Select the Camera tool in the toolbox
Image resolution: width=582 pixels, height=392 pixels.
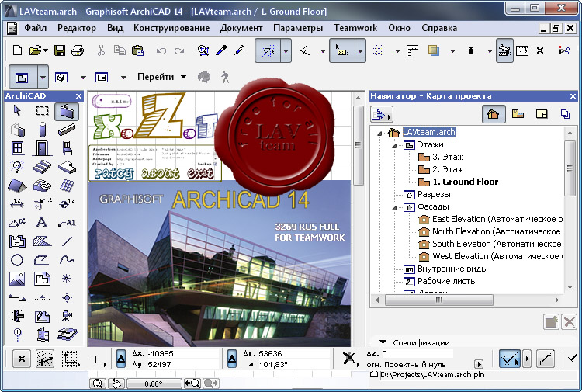(x=67, y=316)
